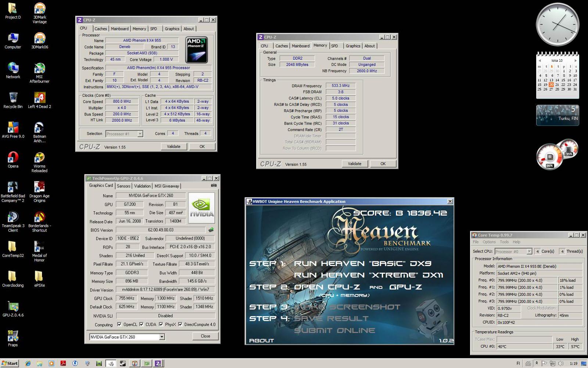
Task: Select the Worms Reloaded desktop icon
Action: pos(39,162)
